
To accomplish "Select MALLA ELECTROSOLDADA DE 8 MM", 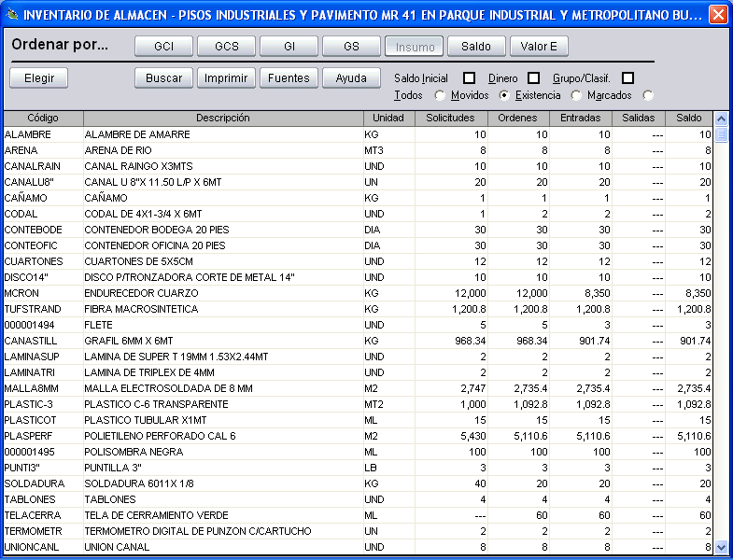I will [168, 389].
